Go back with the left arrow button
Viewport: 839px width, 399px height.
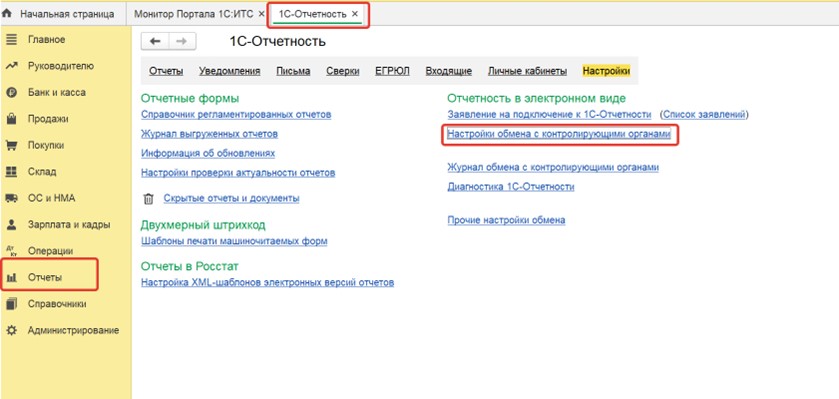(155, 41)
